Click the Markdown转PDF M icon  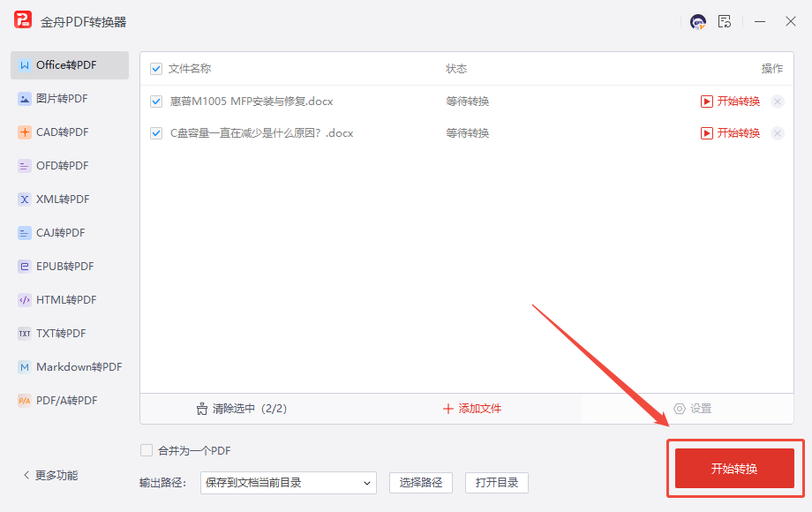pos(25,367)
